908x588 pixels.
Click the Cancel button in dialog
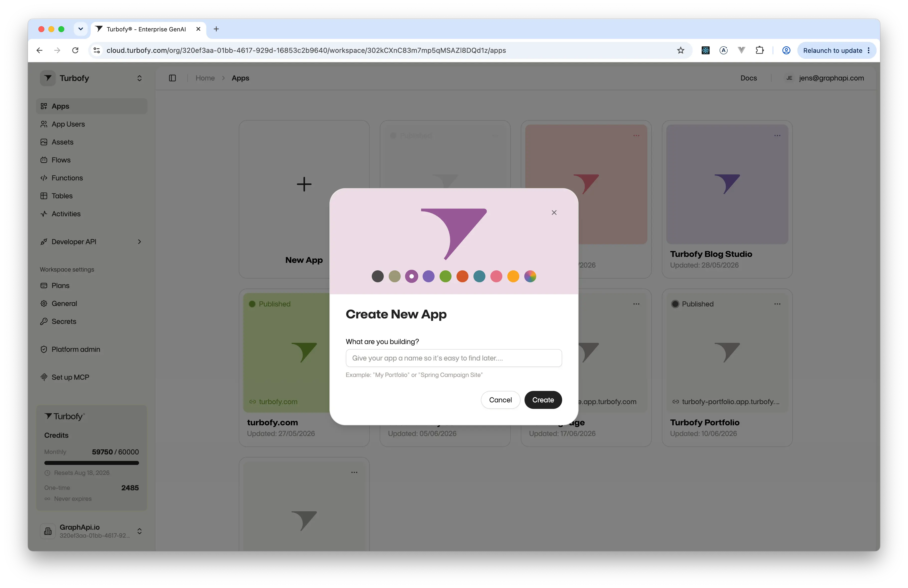pos(500,400)
